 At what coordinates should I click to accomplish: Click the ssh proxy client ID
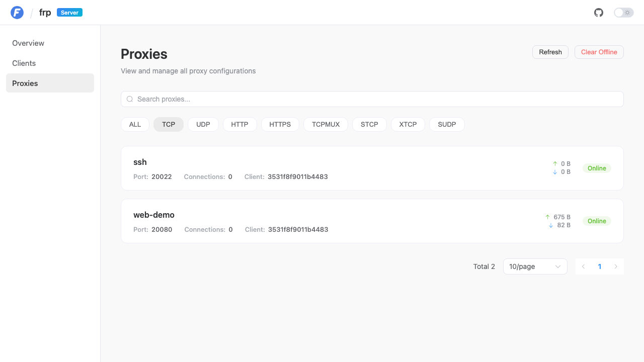click(298, 177)
